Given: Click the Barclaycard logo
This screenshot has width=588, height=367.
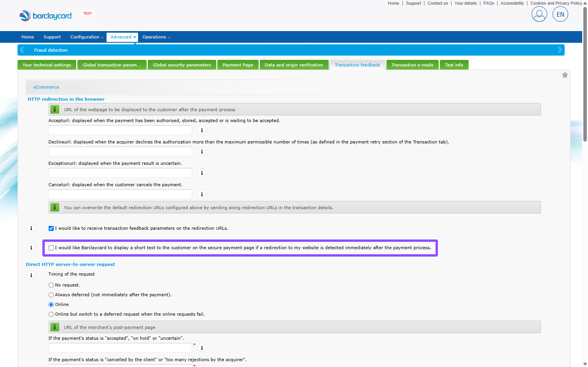Looking at the screenshot, I should pos(45,16).
